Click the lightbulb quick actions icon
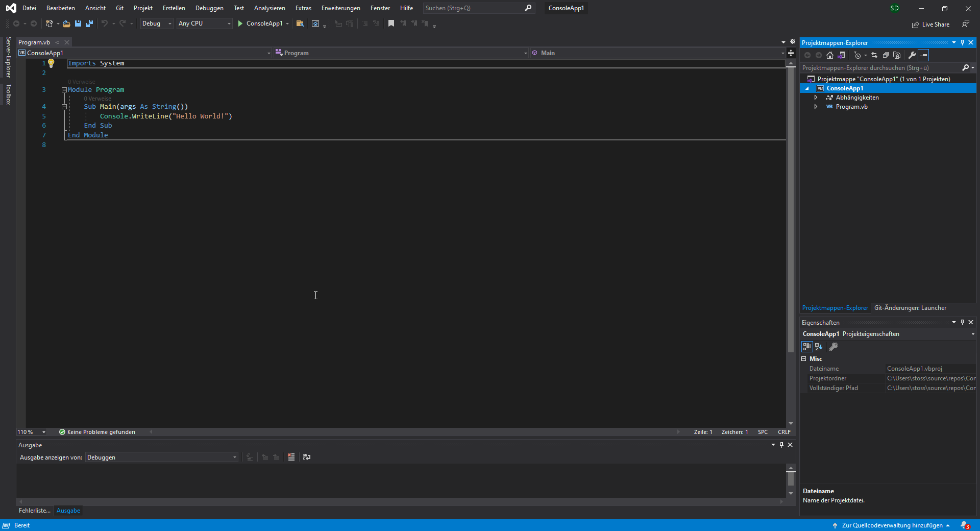Image resolution: width=980 pixels, height=531 pixels. 51,63
